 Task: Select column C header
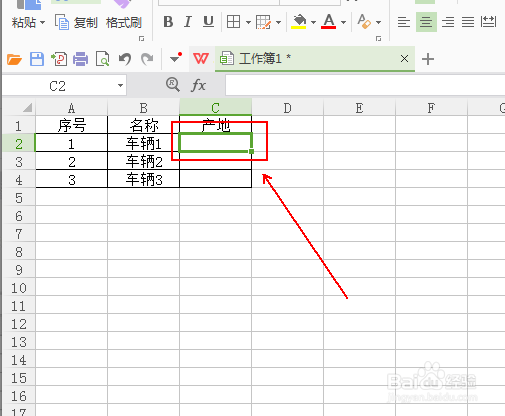pos(216,107)
